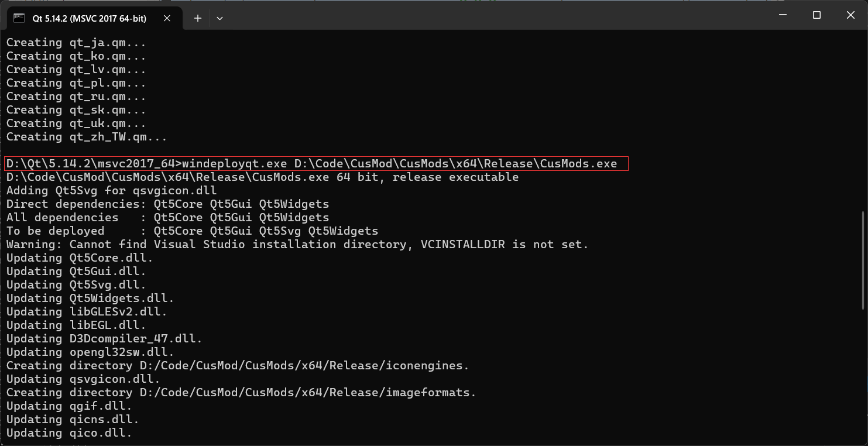Image resolution: width=868 pixels, height=446 pixels.
Task: Click 'Updating Qt5Widgets.dll.' line
Action: pos(90,298)
